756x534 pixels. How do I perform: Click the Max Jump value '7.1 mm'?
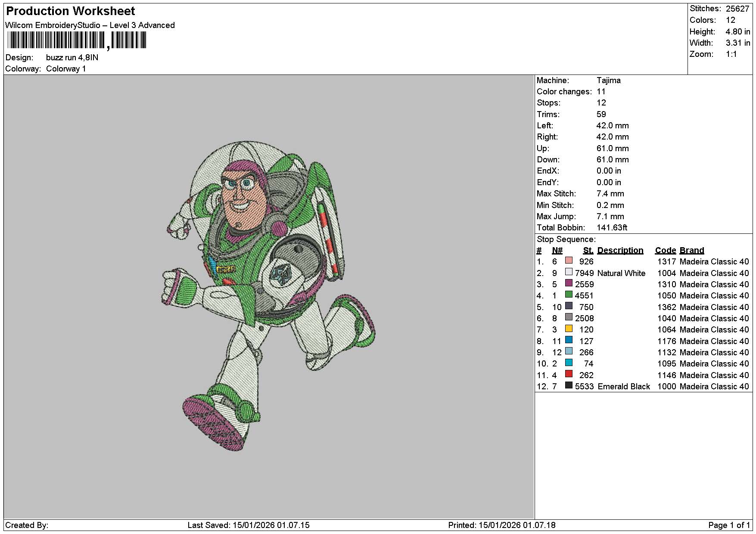[610, 217]
